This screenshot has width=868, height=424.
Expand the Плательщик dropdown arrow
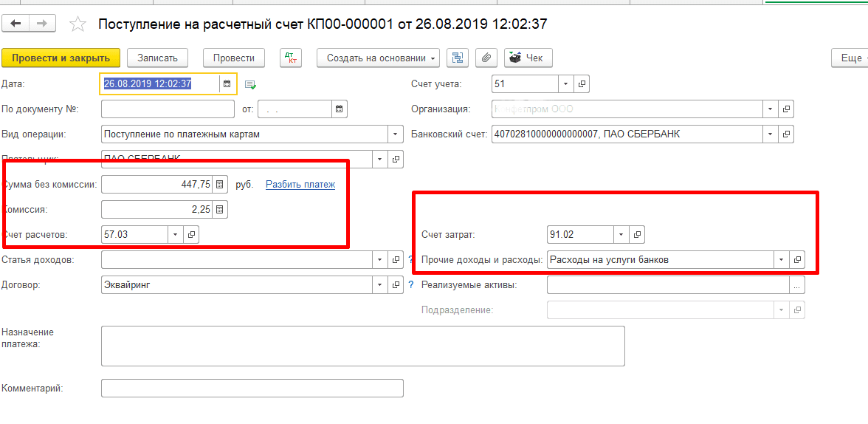379,159
